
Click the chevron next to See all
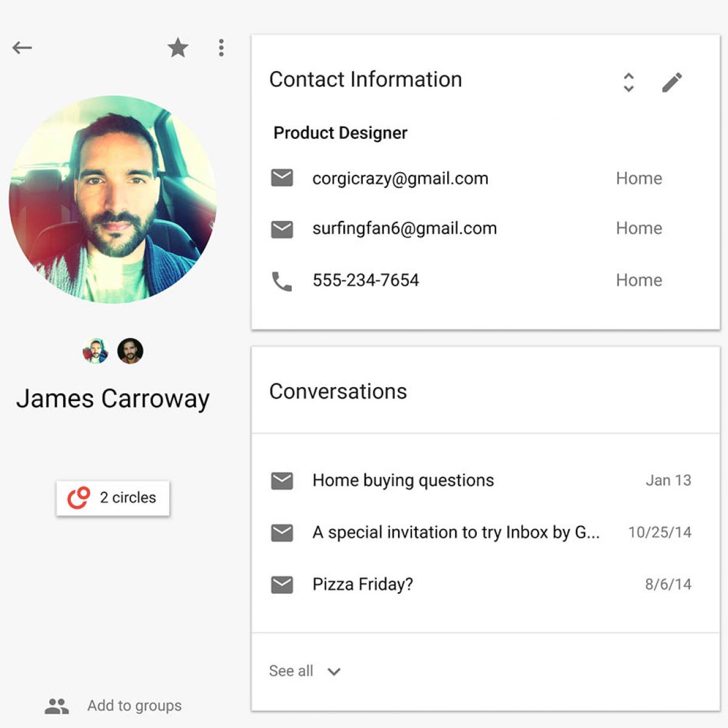pos(334,672)
